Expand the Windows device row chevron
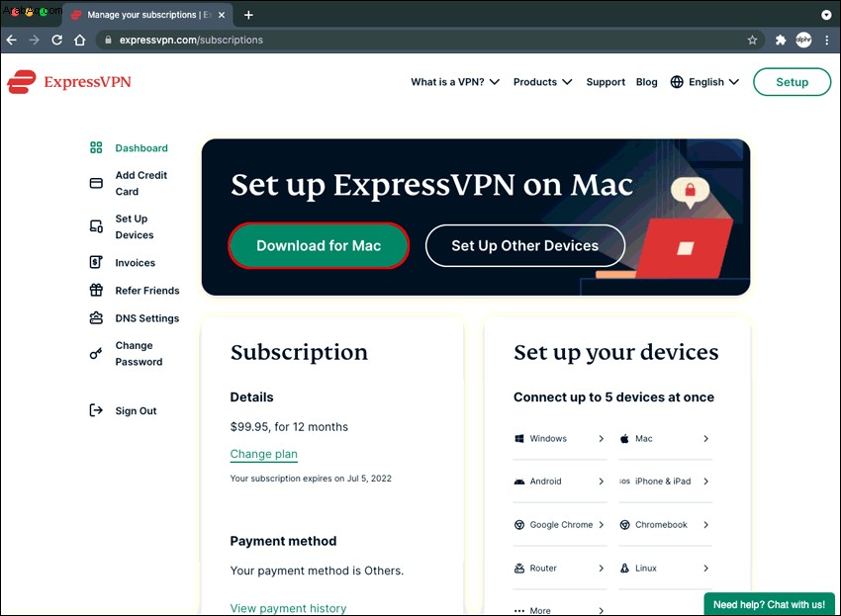Image resolution: width=841 pixels, height=616 pixels. coord(601,439)
